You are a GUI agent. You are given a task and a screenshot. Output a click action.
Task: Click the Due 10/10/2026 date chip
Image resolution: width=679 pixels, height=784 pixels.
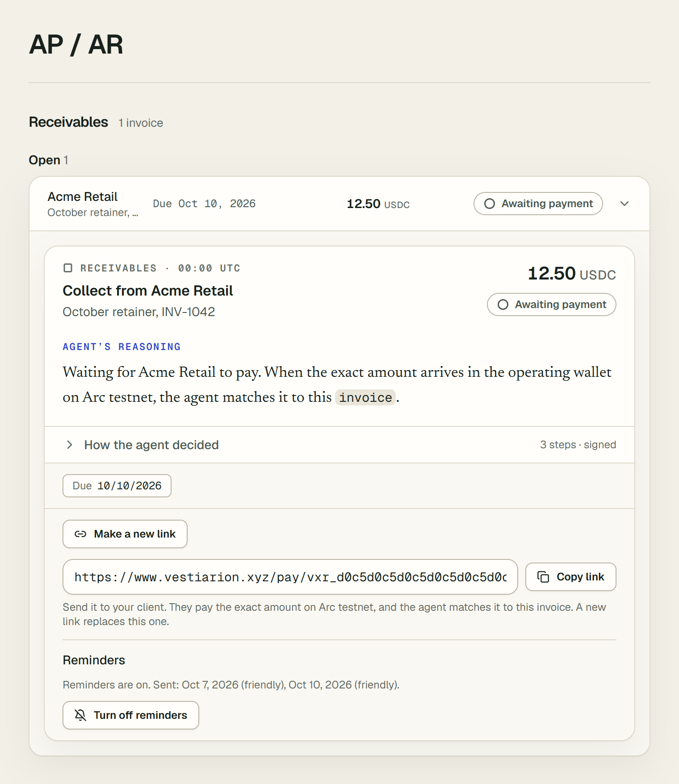coord(117,486)
